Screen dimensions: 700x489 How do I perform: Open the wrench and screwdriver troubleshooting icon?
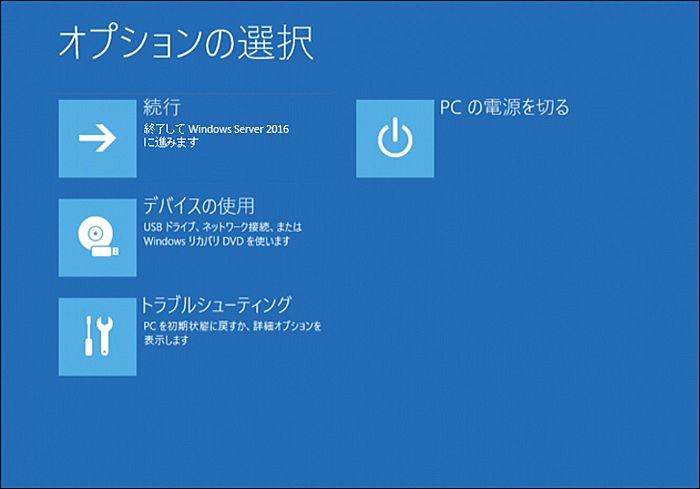pyautogui.click(x=97, y=337)
